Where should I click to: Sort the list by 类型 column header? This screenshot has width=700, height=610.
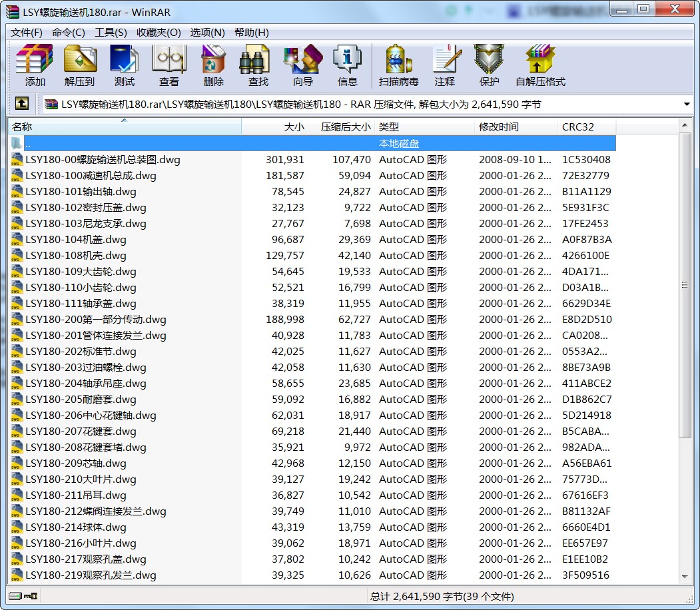[x=424, y=127]
